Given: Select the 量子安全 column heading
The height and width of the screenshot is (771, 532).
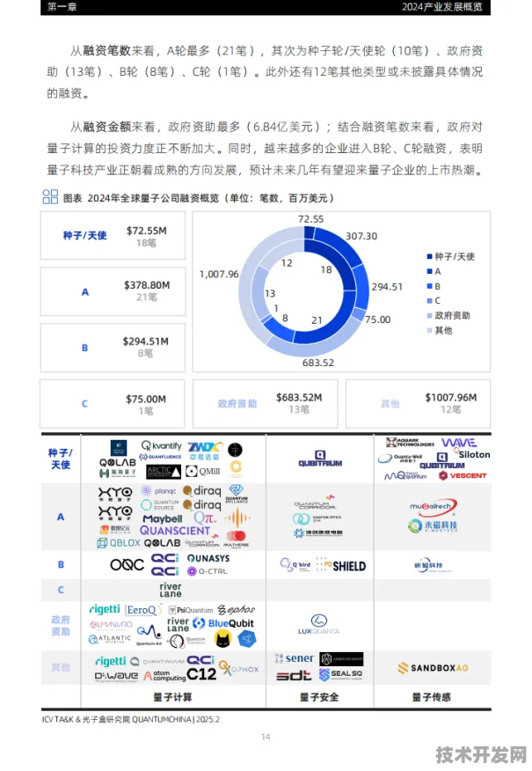Looking at the screenshot, I should pyautogui.click(x=319, y=697).
